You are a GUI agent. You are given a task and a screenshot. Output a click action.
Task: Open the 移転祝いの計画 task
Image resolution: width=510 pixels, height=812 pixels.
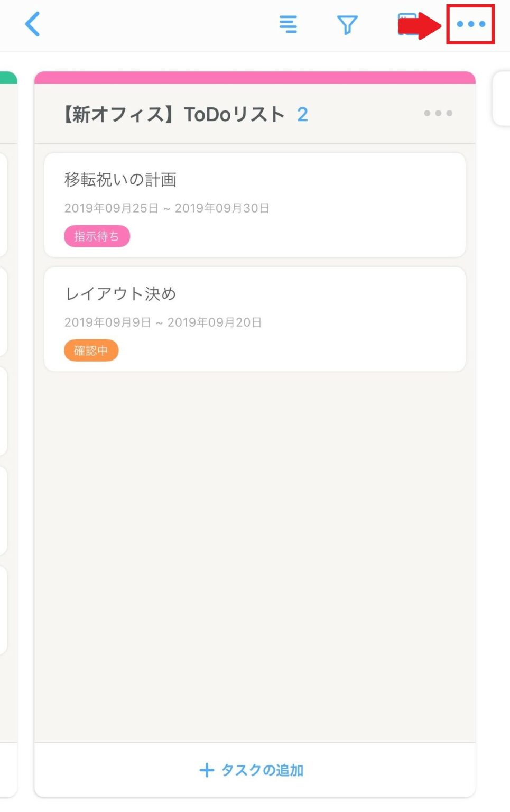120,180
